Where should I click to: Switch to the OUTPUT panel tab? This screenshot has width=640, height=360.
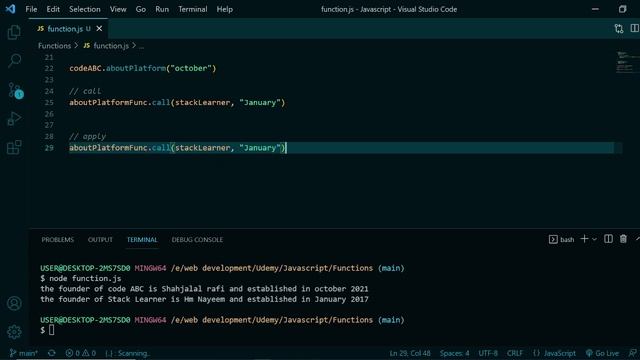tap(100, 240)
